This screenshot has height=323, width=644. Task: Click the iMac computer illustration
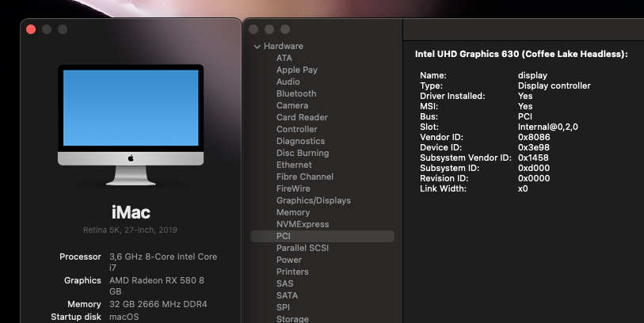click(x=131, y=125)
